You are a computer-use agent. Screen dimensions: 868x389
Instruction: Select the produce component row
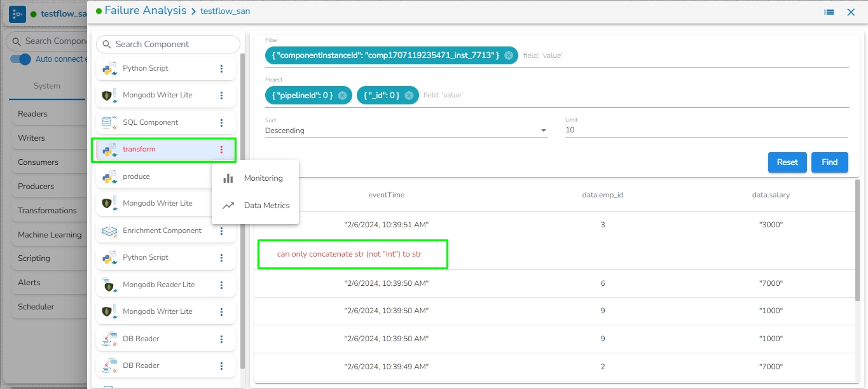166,176
